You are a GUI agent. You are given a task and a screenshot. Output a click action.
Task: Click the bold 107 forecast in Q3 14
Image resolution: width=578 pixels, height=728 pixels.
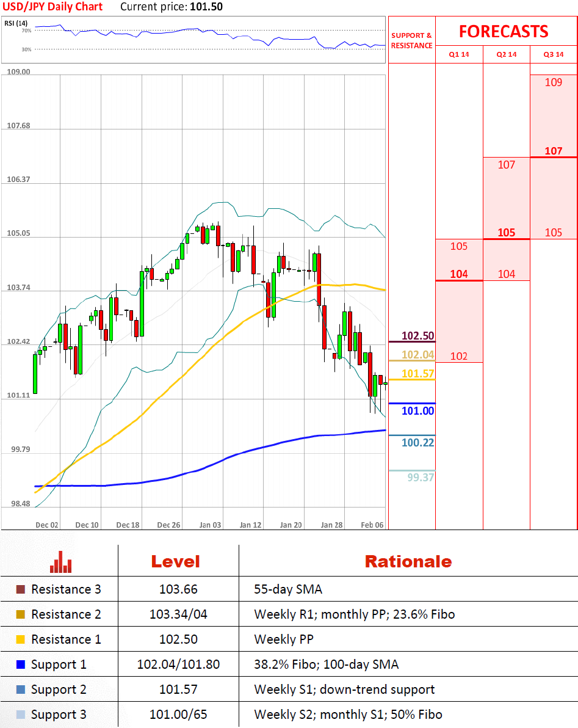coord(554,151)
